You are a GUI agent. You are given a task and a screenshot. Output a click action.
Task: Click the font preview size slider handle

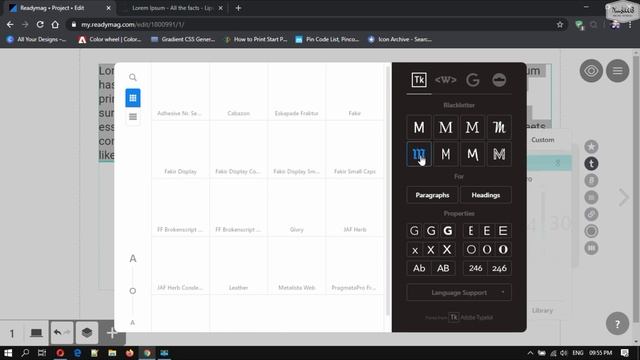(x=133, y=291)
